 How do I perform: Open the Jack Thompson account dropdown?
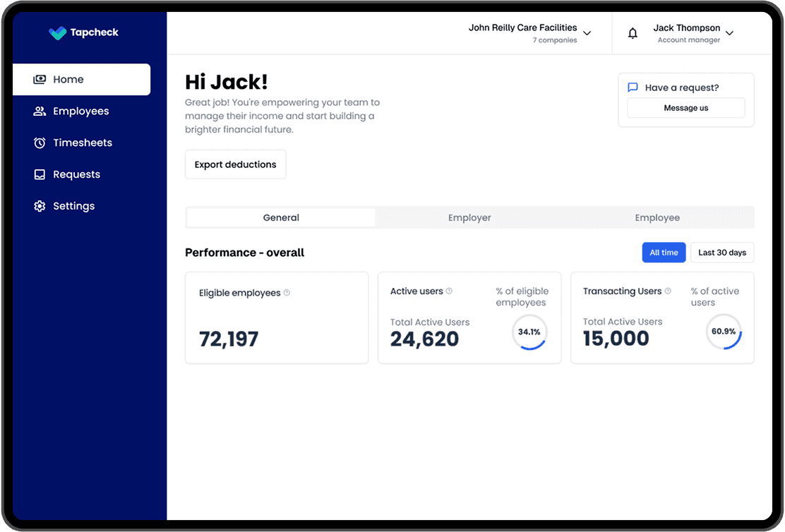[729, 32]
